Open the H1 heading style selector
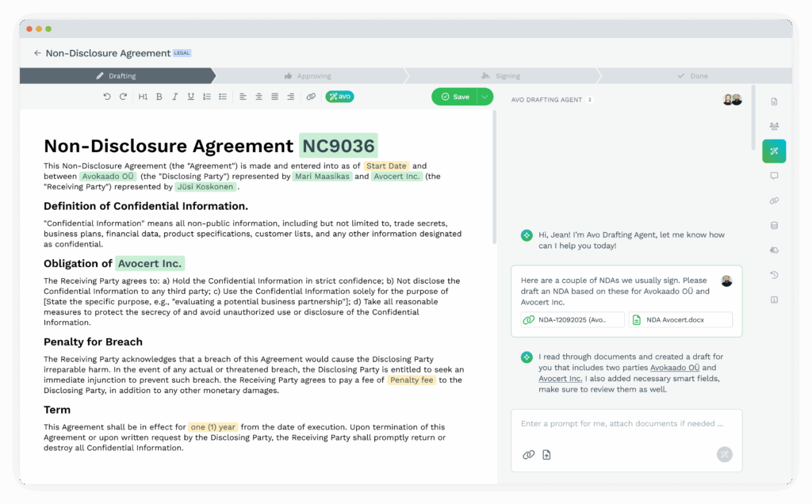Screen dimensions: 812x504 [x=143, y=97]
